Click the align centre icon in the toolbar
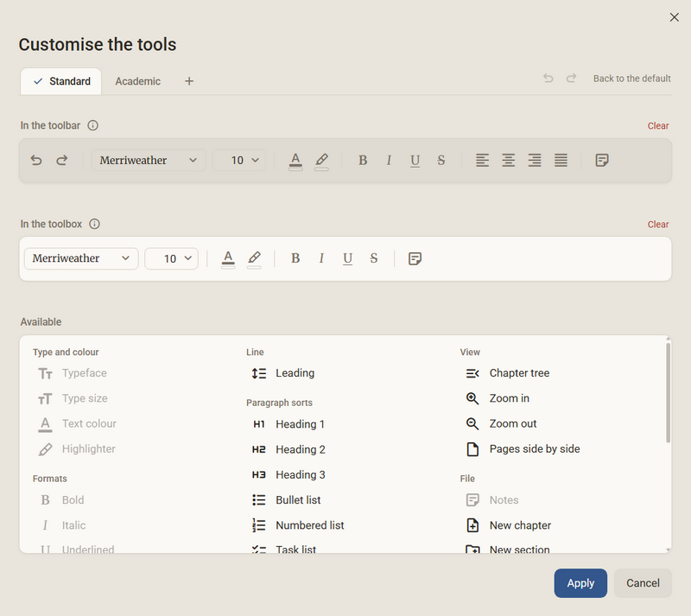Screen dimensions: 691x616 click(508, 160)
